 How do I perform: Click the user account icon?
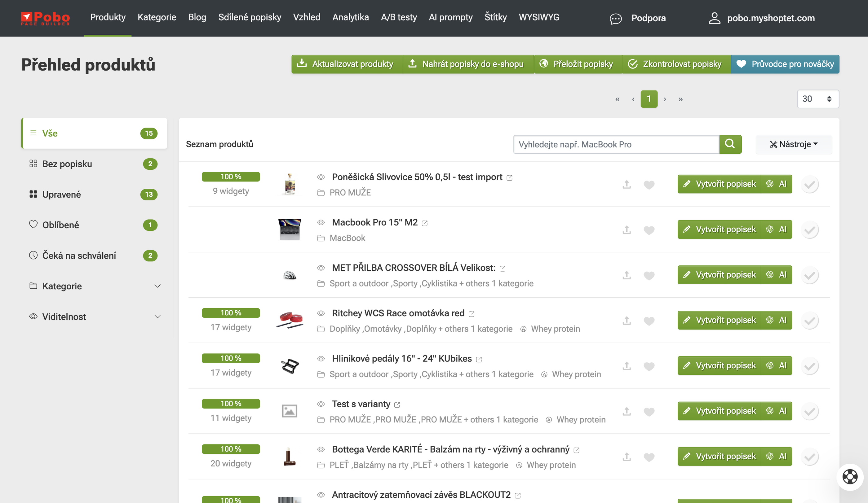pyautogui.click(x=714, y=18)
